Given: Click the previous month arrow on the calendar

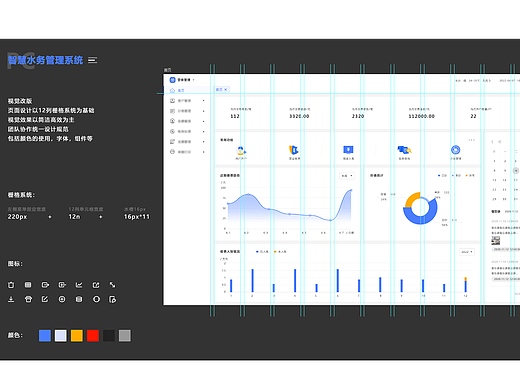Looking at the screenshot, I should click(x=492, y=142).
